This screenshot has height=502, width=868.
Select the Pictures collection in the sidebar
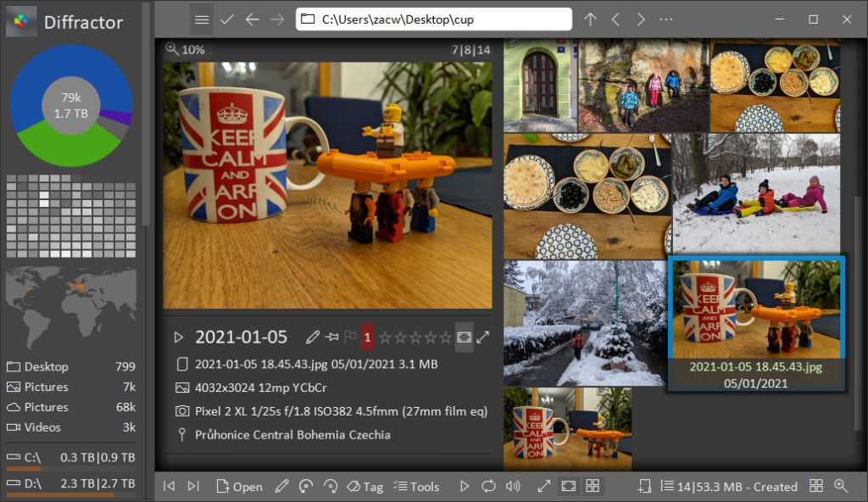(47, 387)
